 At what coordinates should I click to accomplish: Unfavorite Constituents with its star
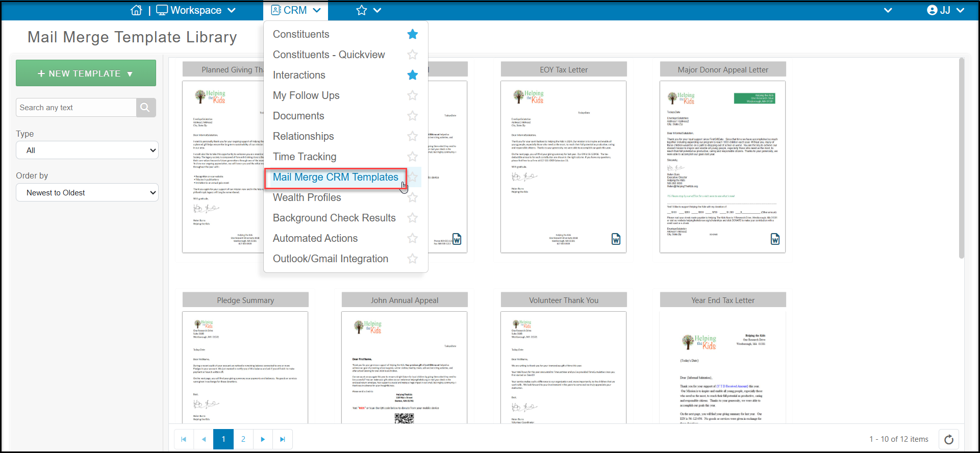coord(413,34)
